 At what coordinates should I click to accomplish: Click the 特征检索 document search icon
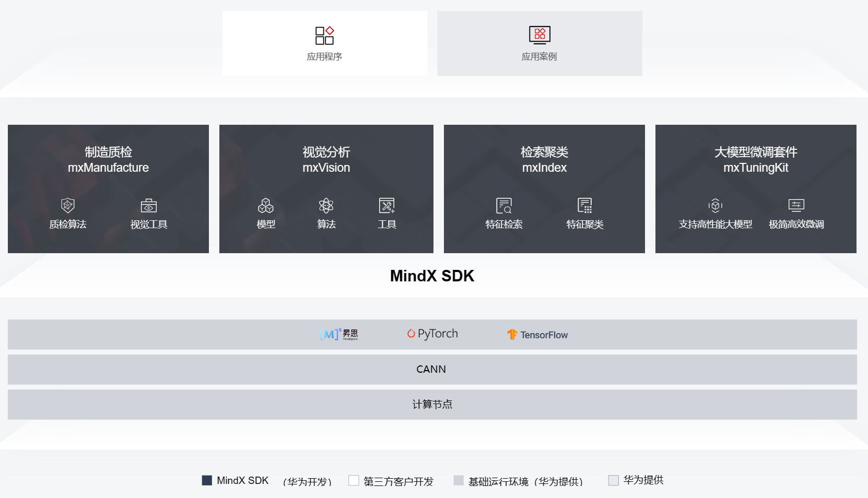click(504, 205)
